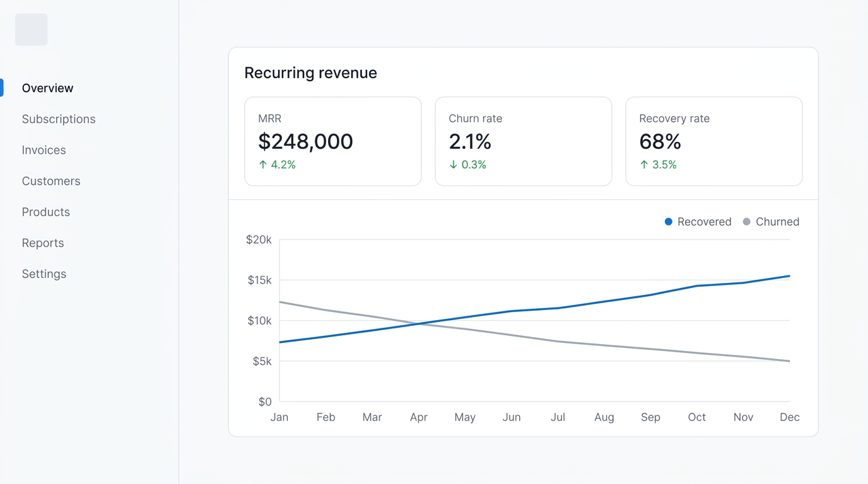Click the Jun label on the x-axis
The image size is (868, 484).
coord(512,417)
